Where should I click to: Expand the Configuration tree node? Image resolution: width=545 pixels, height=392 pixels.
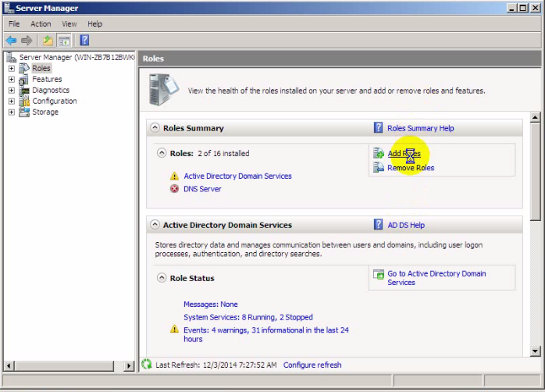[x=12, y=102]
